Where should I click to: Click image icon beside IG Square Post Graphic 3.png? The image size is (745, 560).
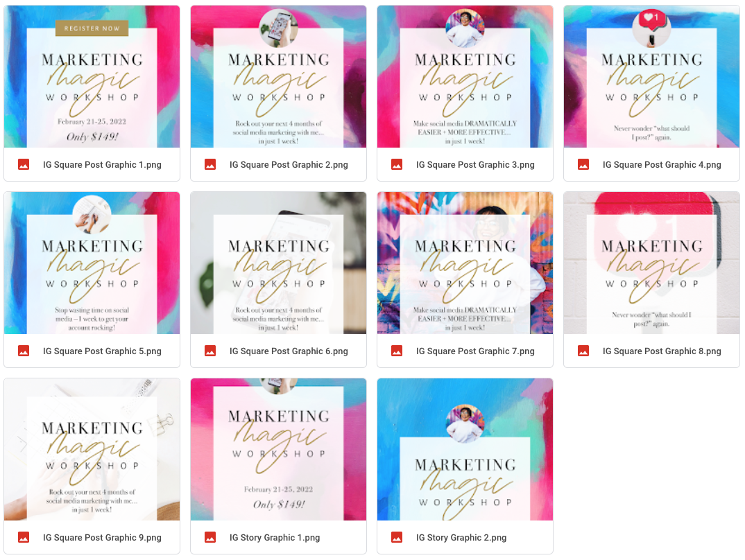397,165
